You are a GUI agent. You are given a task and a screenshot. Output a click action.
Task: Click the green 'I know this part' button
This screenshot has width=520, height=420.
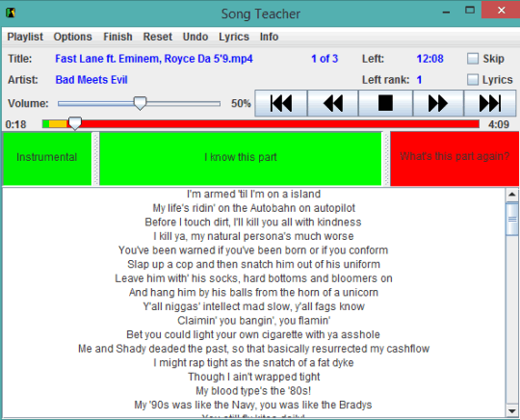click(241, 158)
